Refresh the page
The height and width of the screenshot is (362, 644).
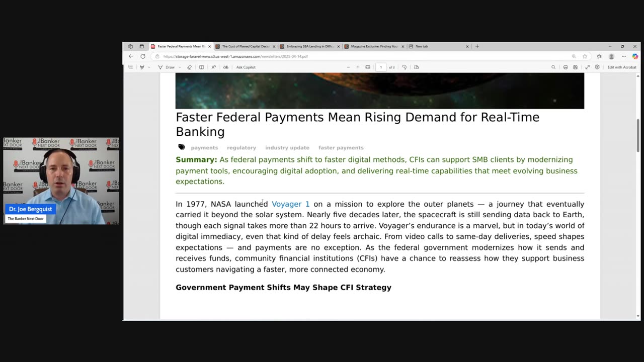(143, 56)
